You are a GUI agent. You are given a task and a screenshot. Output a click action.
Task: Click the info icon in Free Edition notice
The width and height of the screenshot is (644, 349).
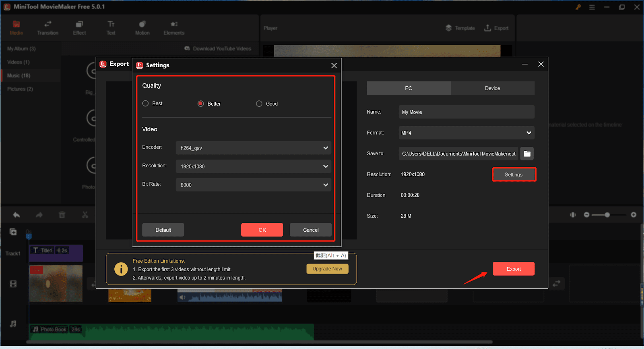click(121, 269)
